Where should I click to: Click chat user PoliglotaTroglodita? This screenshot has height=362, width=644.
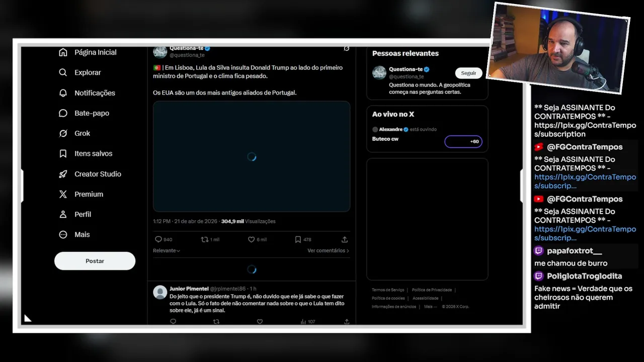click(584, 276)
